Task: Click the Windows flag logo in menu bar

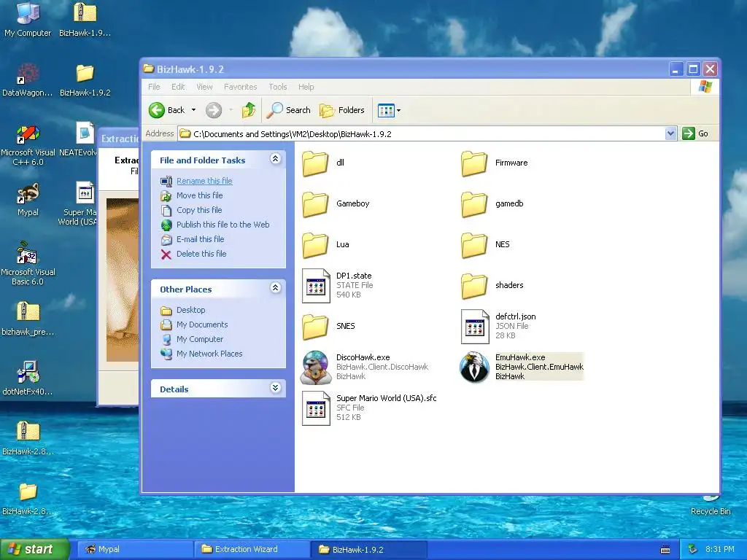Action: point(705,87)
